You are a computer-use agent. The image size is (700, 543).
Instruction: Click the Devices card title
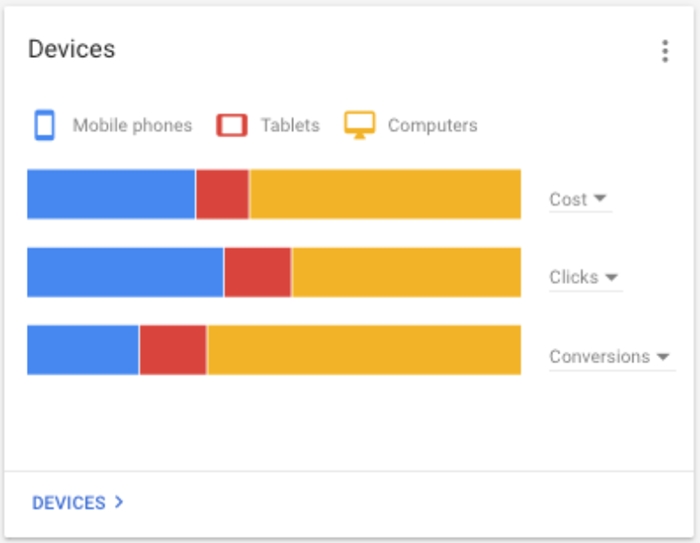71,49
